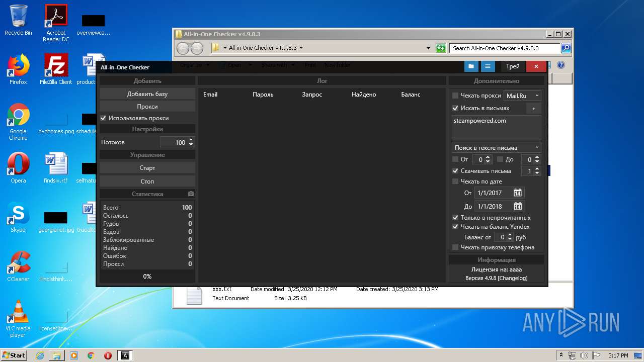Click the Explorer search magnifier icon
This screenshot has height=362, width=644.
566,48
